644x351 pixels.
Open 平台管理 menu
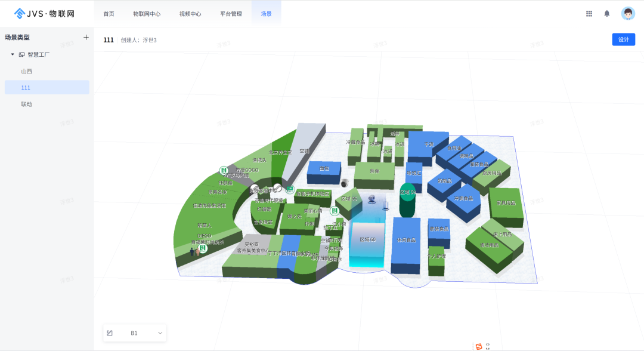[x=231, y=14]
